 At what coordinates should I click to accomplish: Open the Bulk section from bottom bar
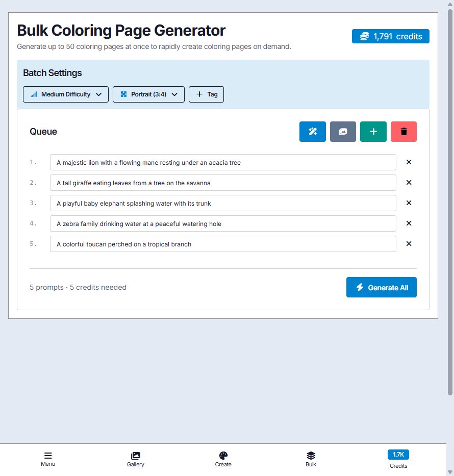(x=311, y=458)
